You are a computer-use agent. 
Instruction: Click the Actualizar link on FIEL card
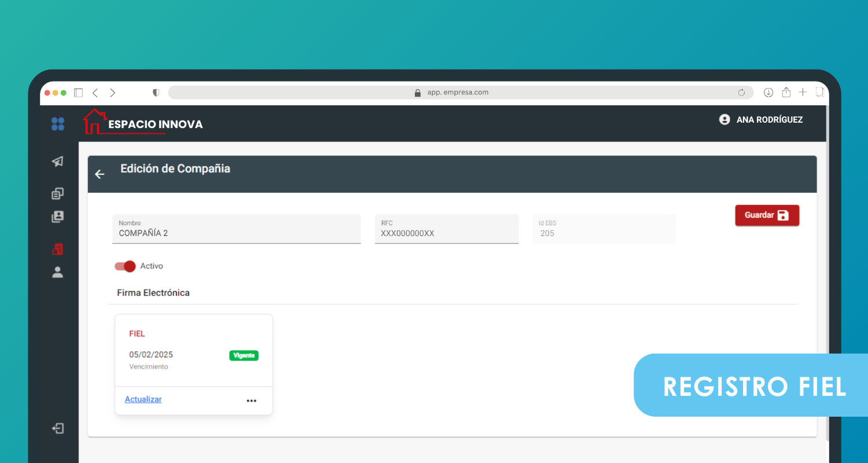coord(143,399)
